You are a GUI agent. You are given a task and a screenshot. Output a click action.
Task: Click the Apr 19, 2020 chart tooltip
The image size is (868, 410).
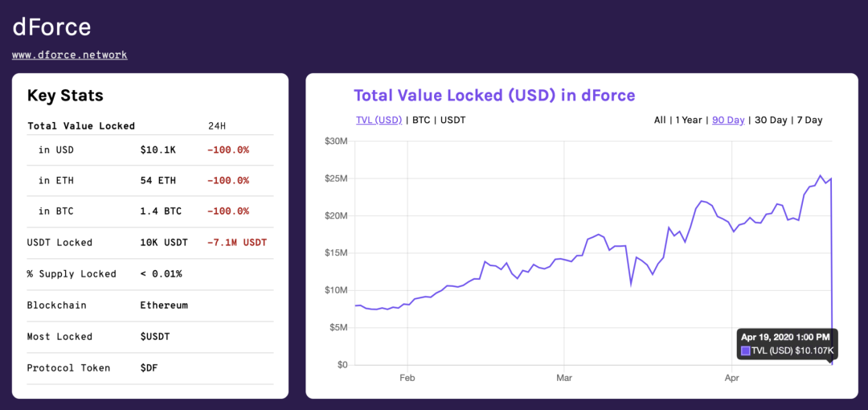pos(787,343)
